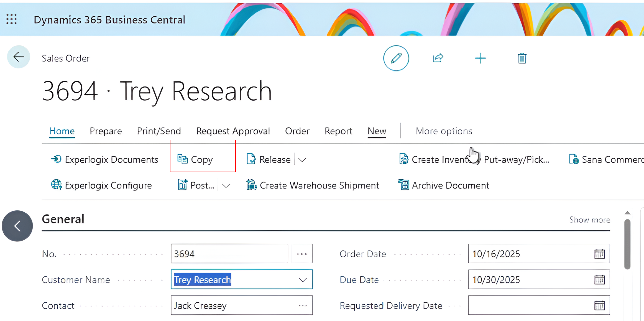Open Experlogix Documents action
The height and width of the screenshot is (321, 644).
[104, 159]
